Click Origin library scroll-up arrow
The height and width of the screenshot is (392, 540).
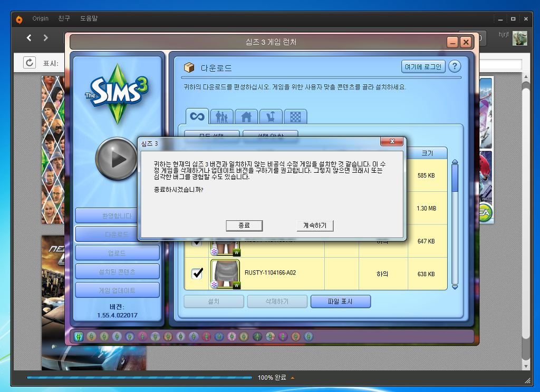click(526, 76)
